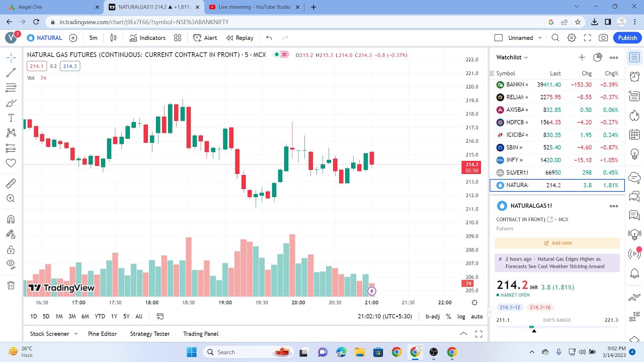Screen dimensions: 644x362
Task: Open the calendar panel
Action: 634,134
